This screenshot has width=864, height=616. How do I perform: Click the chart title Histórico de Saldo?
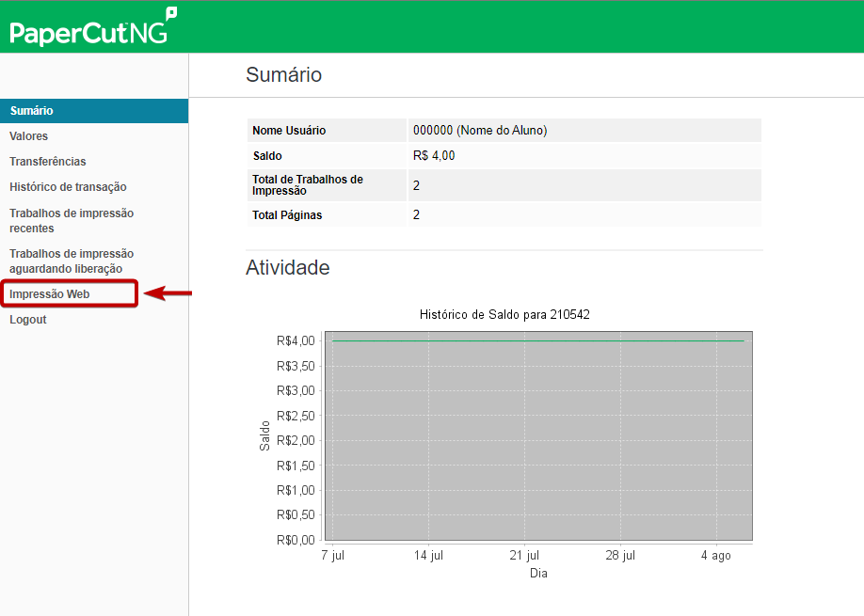[x=504, y=314]
